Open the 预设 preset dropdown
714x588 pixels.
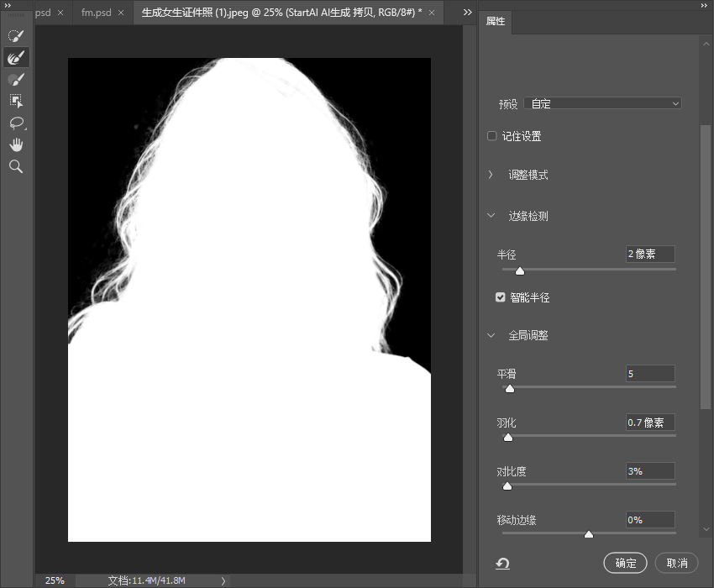pos(602,103)
